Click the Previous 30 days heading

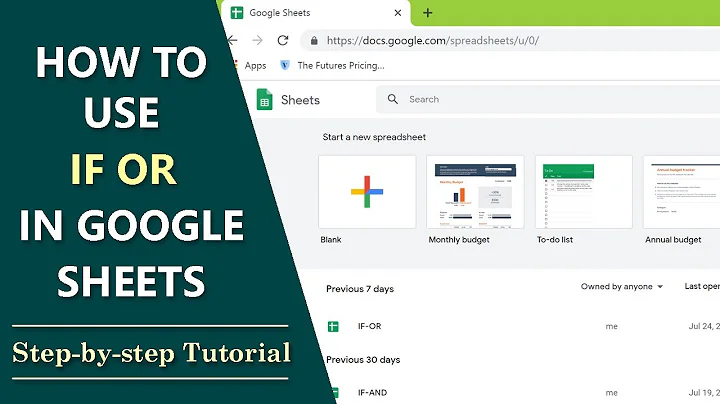click(363, 360)
